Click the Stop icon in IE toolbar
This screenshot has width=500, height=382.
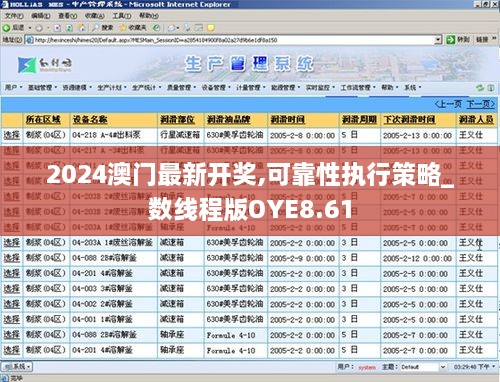[57, 28]
